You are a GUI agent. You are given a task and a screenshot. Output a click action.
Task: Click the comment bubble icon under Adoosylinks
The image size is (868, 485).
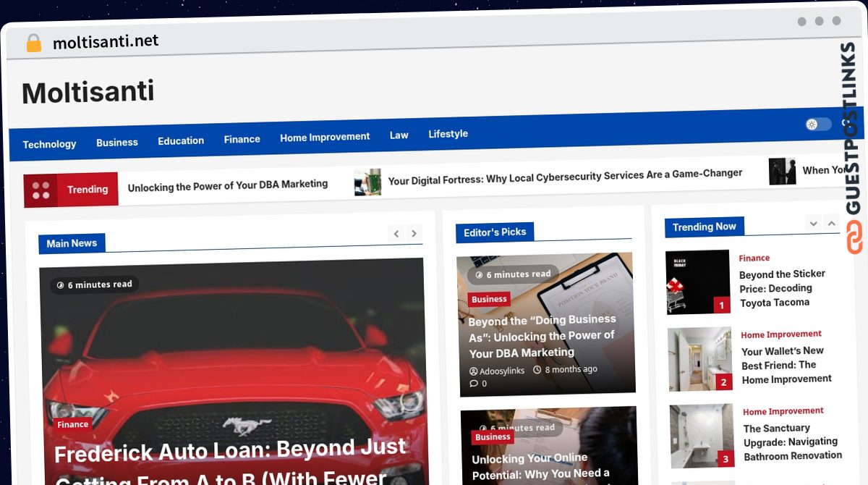tap(473, 384)
